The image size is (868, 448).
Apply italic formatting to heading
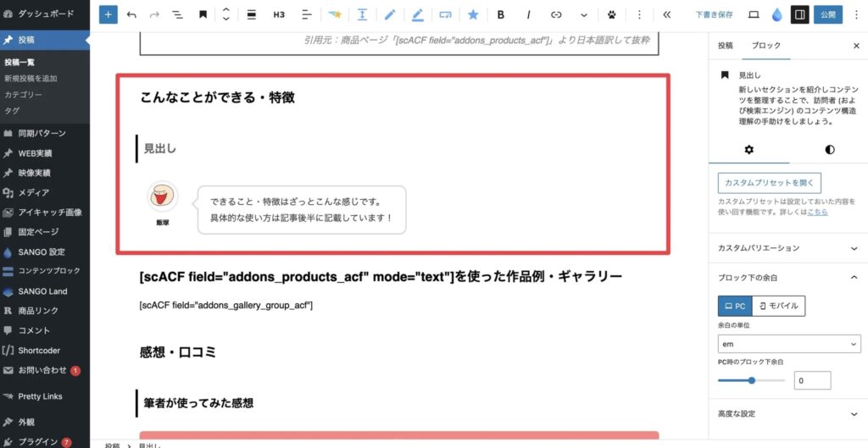point(529,14)
